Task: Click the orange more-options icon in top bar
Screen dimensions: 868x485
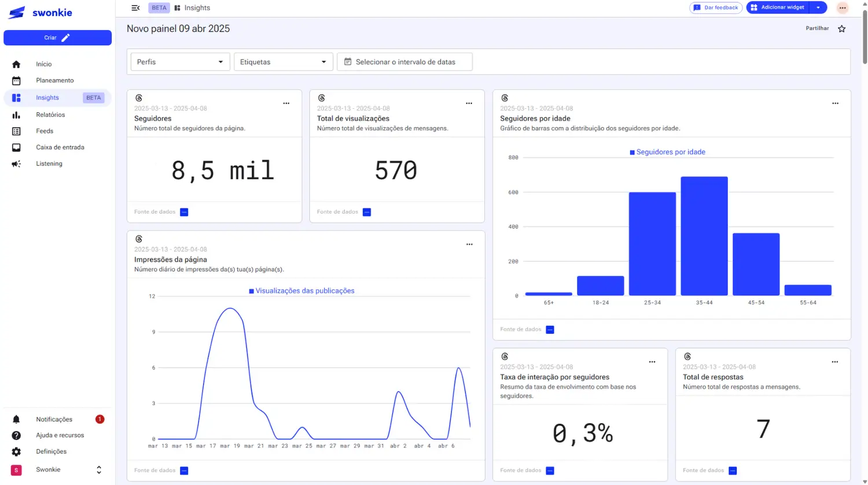Action: [842, 8]
